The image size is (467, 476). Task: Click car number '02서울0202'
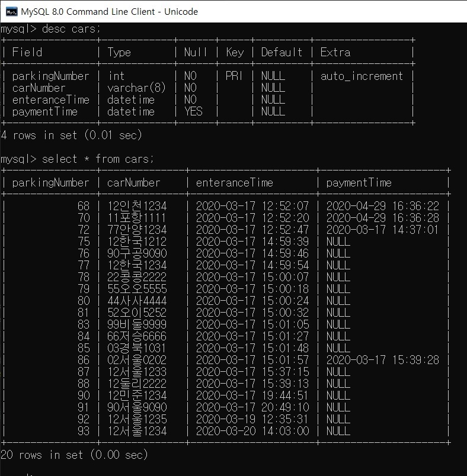137,360
